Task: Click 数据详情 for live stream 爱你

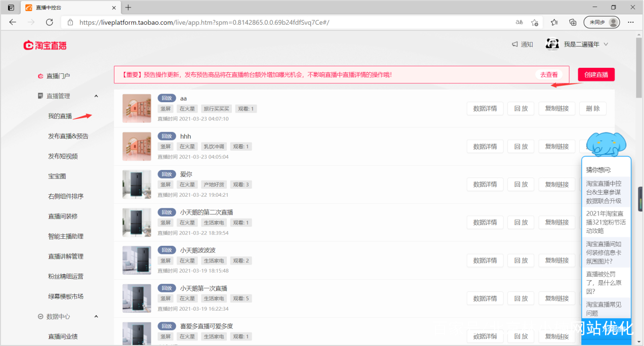Action: (x=485, y=184)
